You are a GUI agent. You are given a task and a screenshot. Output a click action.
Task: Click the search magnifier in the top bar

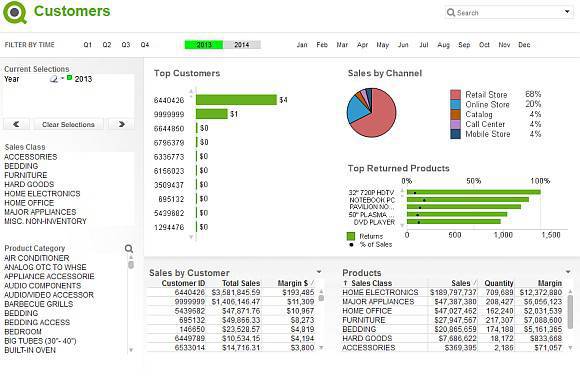[451, 13]
